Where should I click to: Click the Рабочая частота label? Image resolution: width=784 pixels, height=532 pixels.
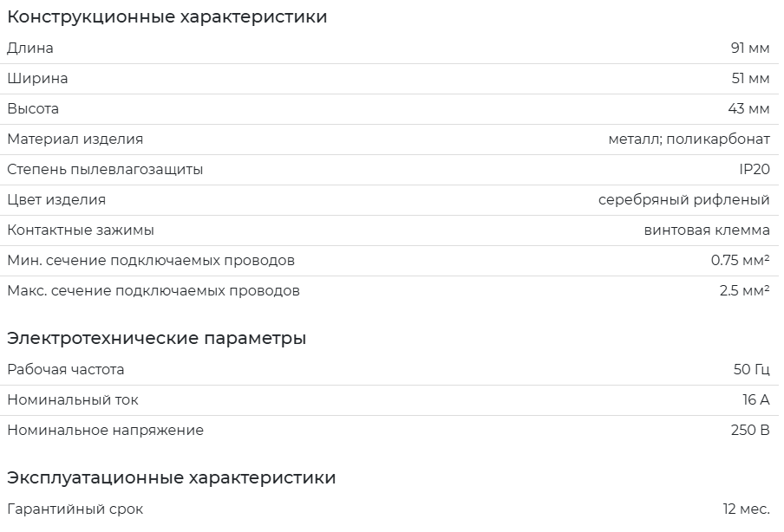tap(65, 370)
